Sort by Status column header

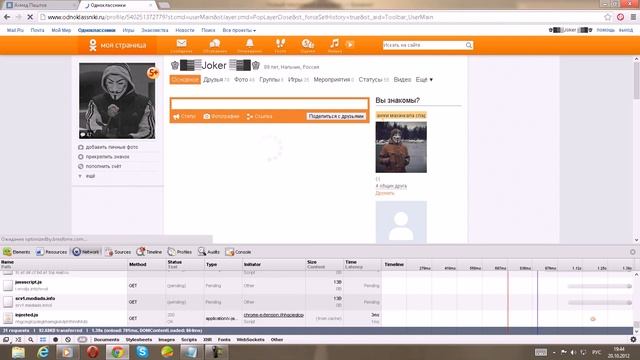pos(185,264)
